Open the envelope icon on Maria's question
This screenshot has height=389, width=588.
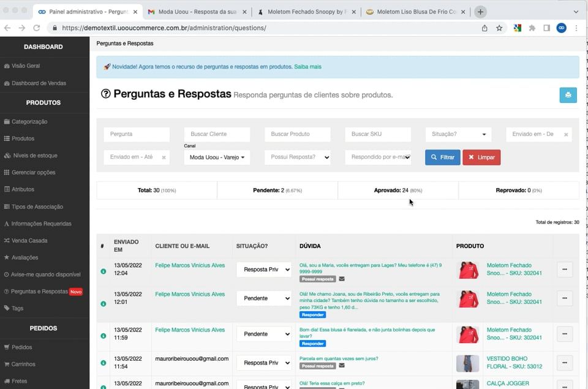click(342, 279)
